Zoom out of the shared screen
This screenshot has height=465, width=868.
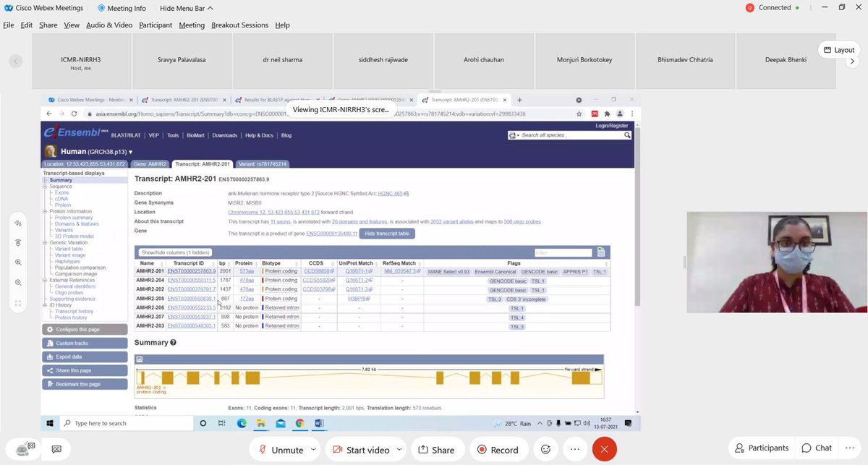coord(17,283)
